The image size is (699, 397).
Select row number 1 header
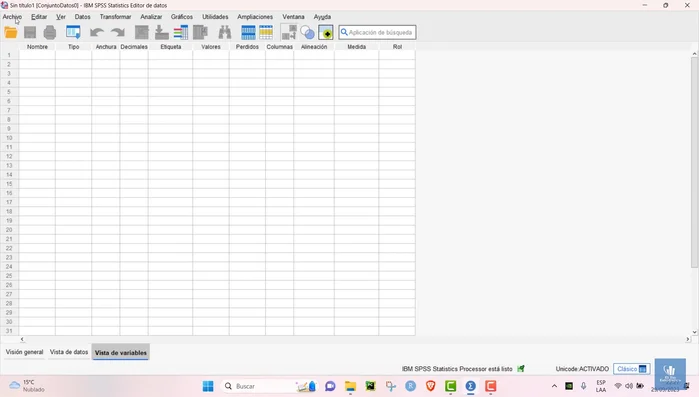[x=9, y=55]
